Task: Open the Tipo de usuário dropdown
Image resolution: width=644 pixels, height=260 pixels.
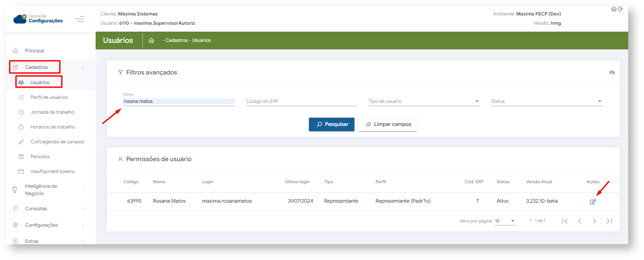Action: (424, 101)
